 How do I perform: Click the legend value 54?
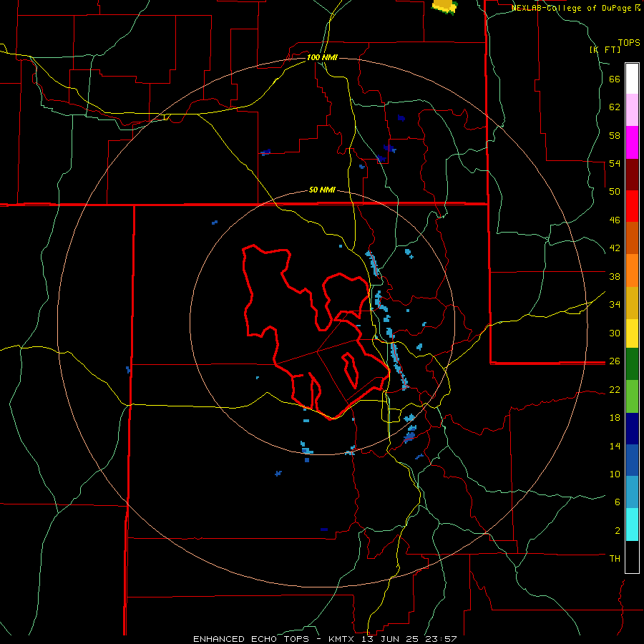(615, 163)
